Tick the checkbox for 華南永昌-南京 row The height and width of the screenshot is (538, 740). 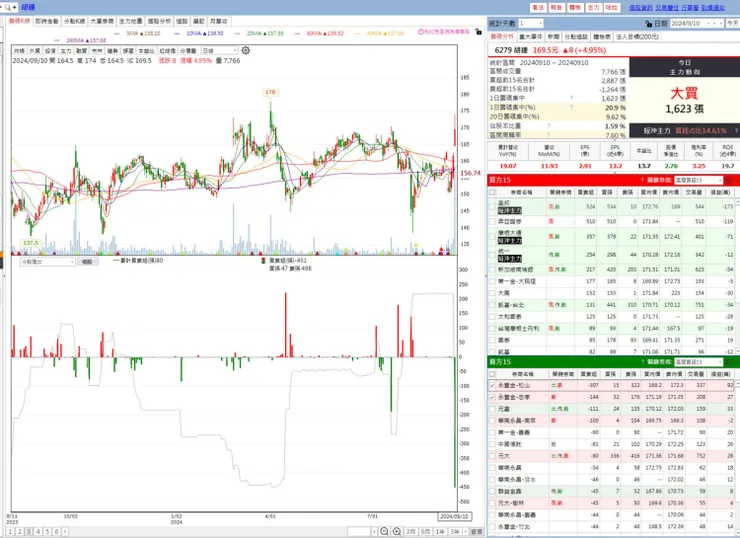[x=492, y=420]
